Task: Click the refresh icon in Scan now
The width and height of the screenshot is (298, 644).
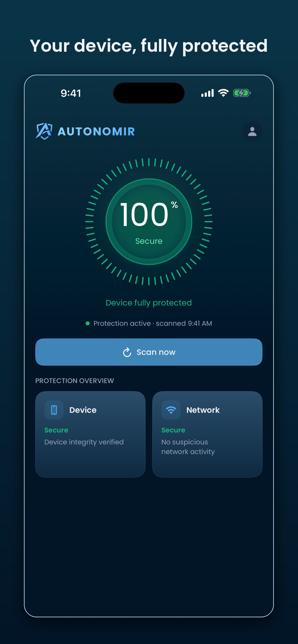Action: point(127,352)
